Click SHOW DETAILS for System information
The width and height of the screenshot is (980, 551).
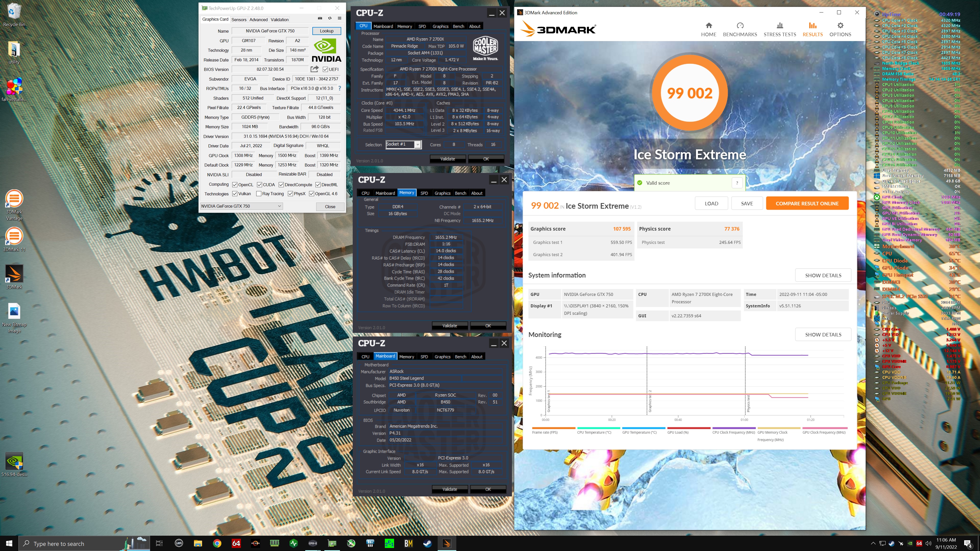823,275
